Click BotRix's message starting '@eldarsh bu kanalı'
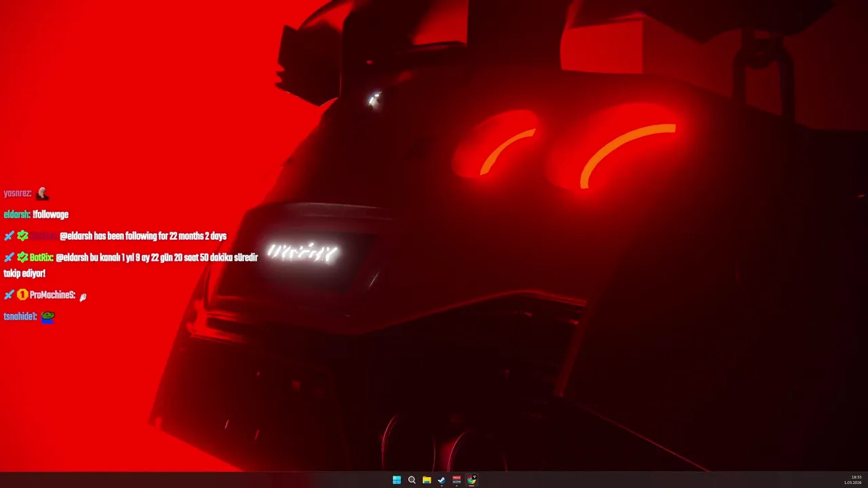Image resolution: width=868 pixels, height=488 pixels. click(x=157, y=258)
